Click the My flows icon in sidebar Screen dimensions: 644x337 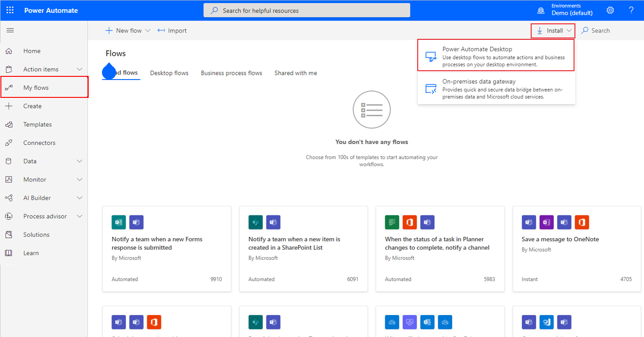(9, 88)
